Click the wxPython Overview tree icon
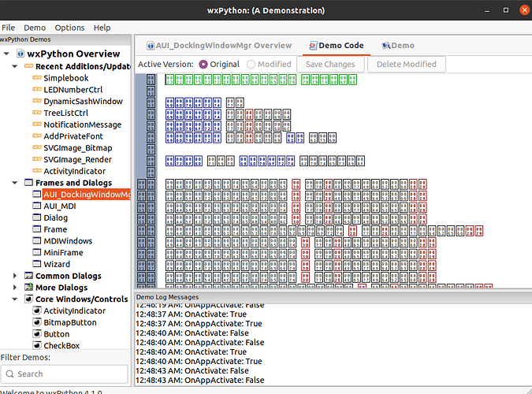The width and height of the screenshot is (532, 394). tap(20, 54)
